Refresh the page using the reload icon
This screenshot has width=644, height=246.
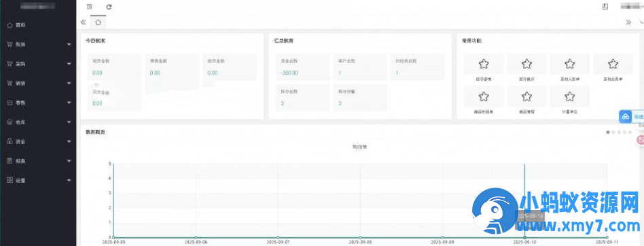[109, 7]
